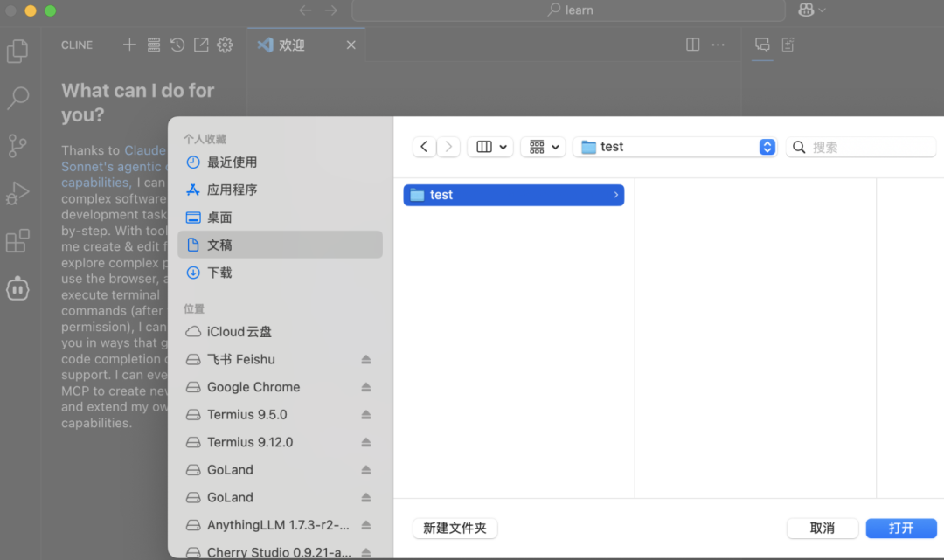Open the Search view in the sidebar
This screenshot has width=944, height=560.
coord(17,98)
